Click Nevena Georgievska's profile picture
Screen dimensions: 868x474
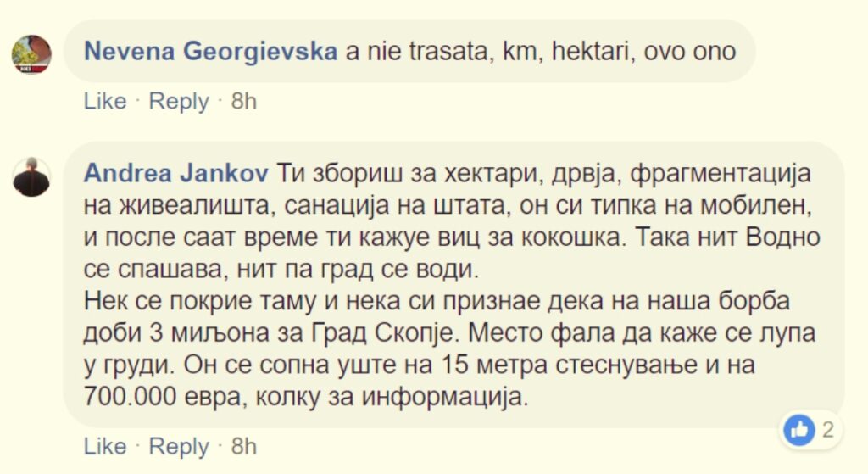point(31,54)
